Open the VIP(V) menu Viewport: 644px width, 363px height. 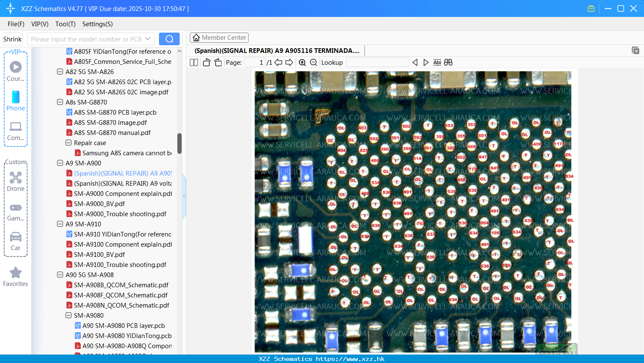[x=40, y=24]
